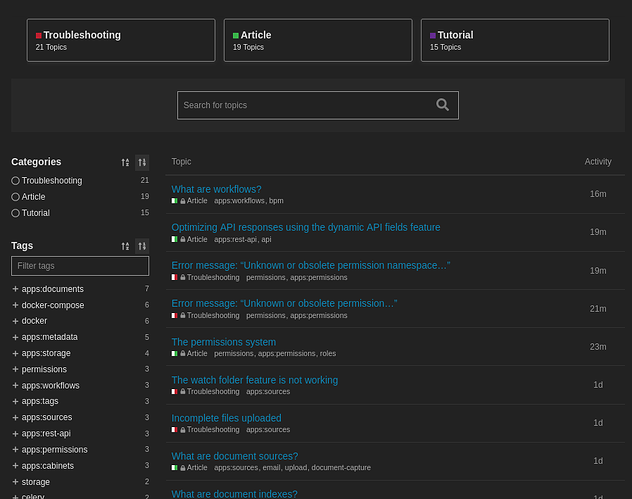Add permissions tag filter in sidebar
Screen dimensions: 632x499
pyautogui.click(x=15, y=369)
